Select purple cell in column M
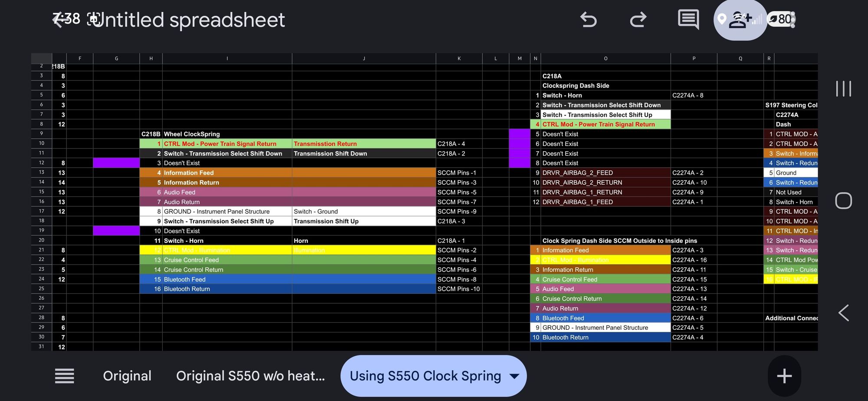Viewport: 868px width, 401px height. tap(519, 149)
